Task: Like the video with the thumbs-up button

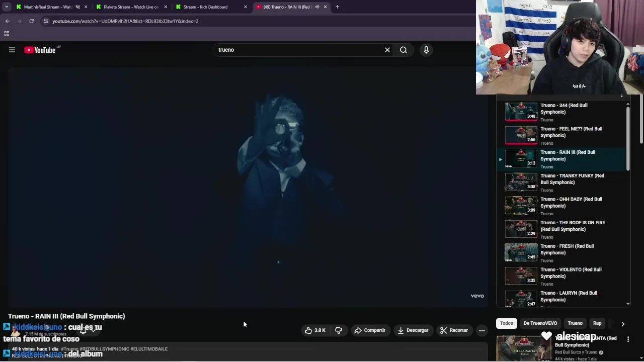Action: (x=315, y=330)
